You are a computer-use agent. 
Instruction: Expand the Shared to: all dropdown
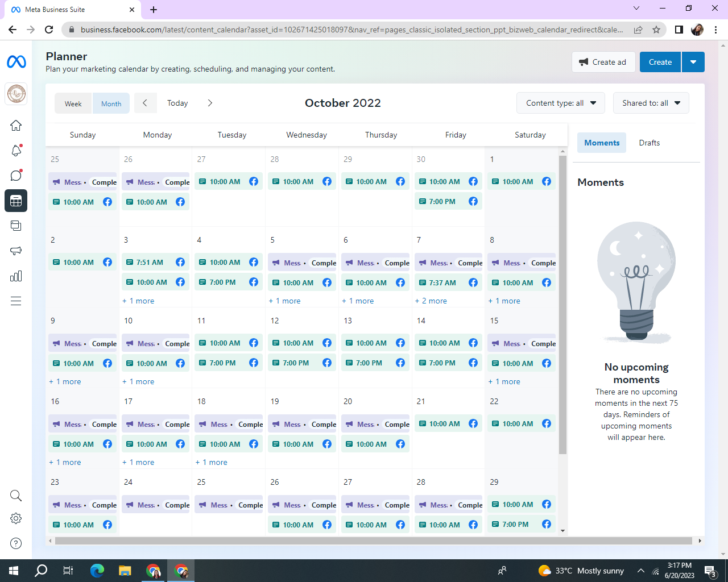pyautogui.click(x=651, y=103)
